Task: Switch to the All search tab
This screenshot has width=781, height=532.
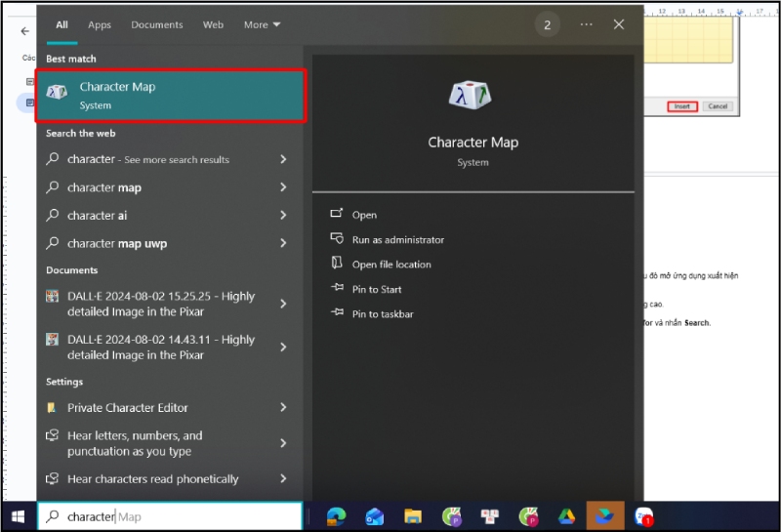Action: [x=62, y=24]
